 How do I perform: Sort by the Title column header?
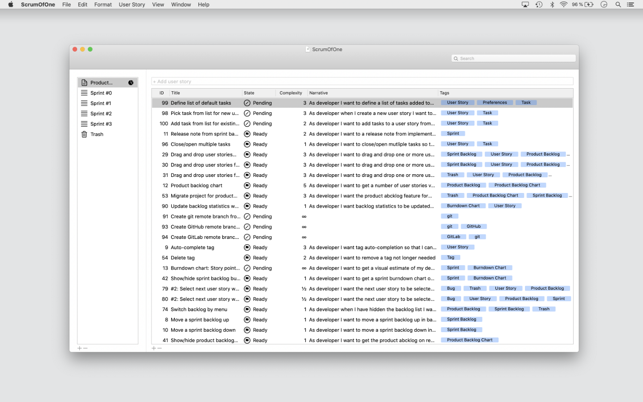pos(205,93)
